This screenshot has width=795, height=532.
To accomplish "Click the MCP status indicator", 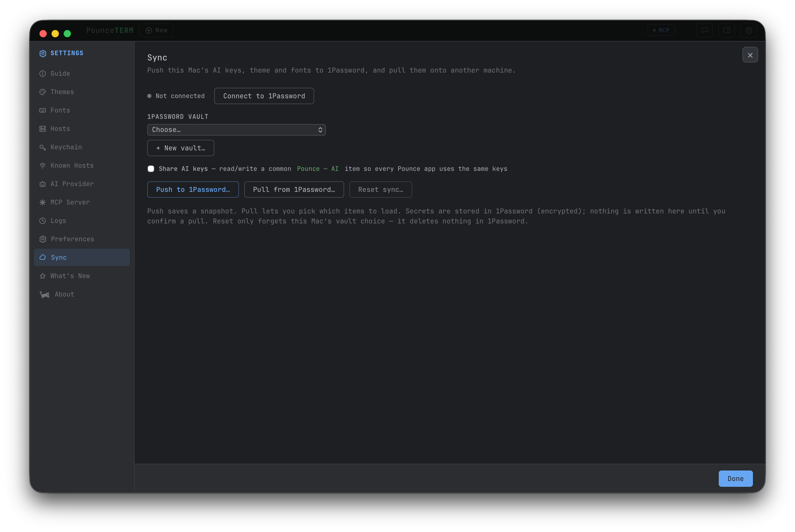I will click(x=661, y=30).
